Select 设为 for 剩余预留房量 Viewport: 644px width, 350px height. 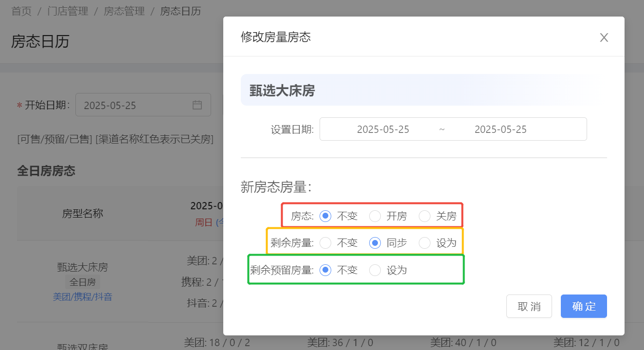coord(375,270)
